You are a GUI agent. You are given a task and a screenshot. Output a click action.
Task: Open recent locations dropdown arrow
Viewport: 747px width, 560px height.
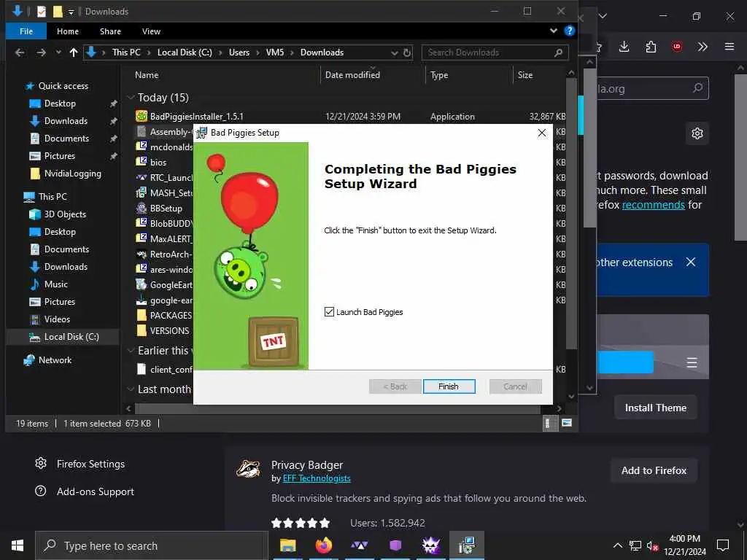pyautogui.click(x=58, y=52)
